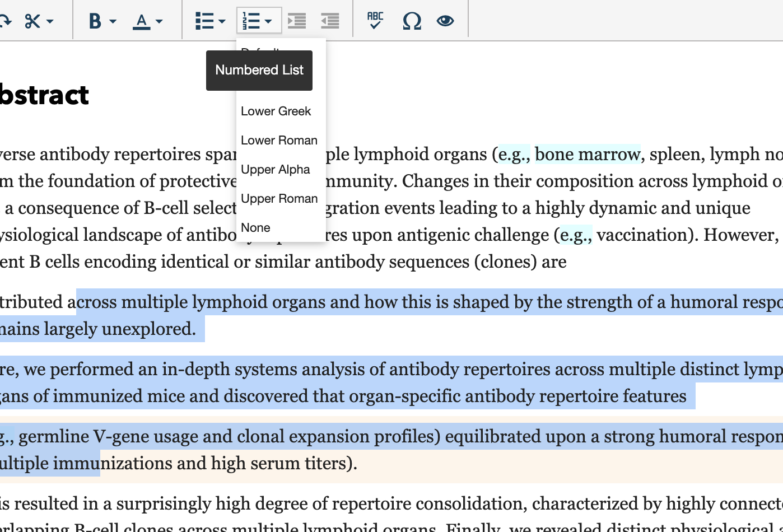Click the Abstract heading text
This screenshot has height=532, width=783.
point(44,95)
